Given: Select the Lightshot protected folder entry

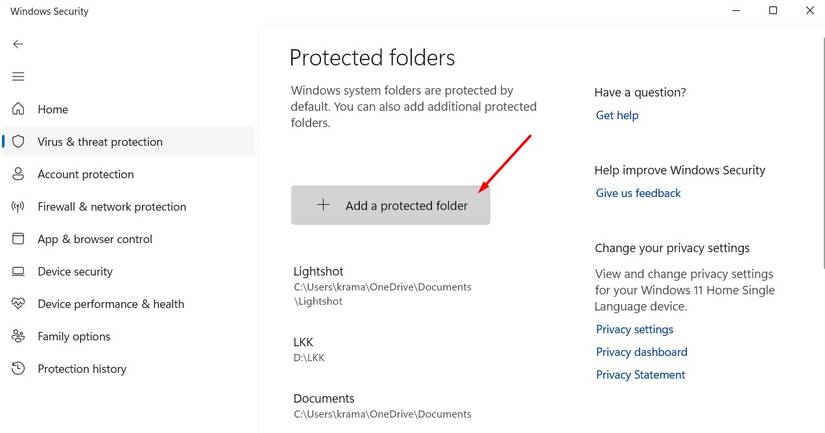Looking at the screenshot, I should point(316,271).
